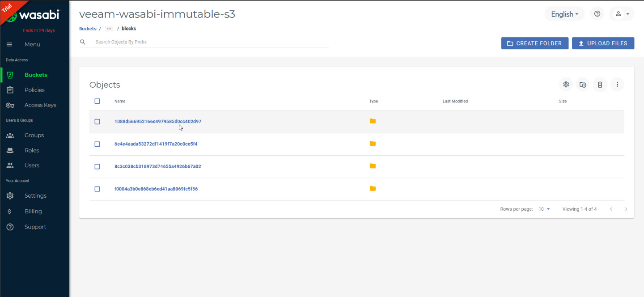
Task: Open folder f0004a3b0e868eb6ed41aa8069fc5f56
Action: pos(156,189)
